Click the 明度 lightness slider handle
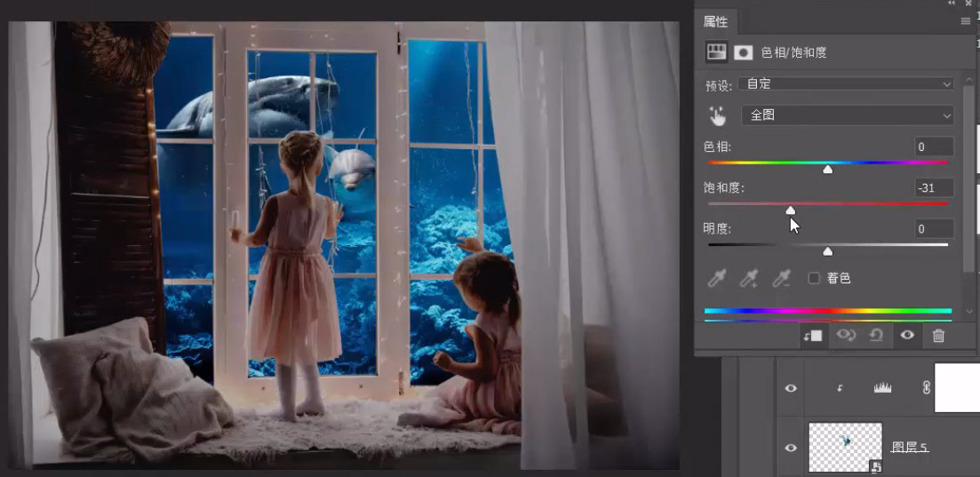Screen dimensions: 980x477 click(x=827, y=251)
